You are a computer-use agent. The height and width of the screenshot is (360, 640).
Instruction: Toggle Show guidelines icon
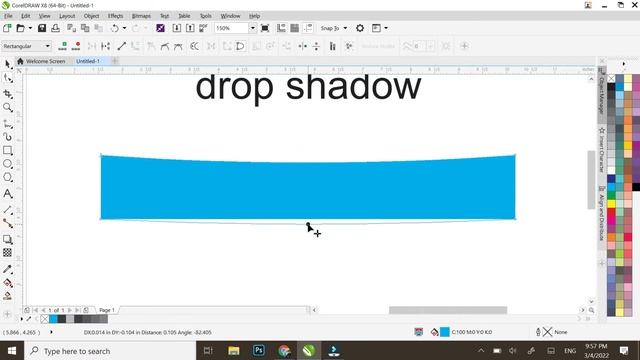(308, 28)
